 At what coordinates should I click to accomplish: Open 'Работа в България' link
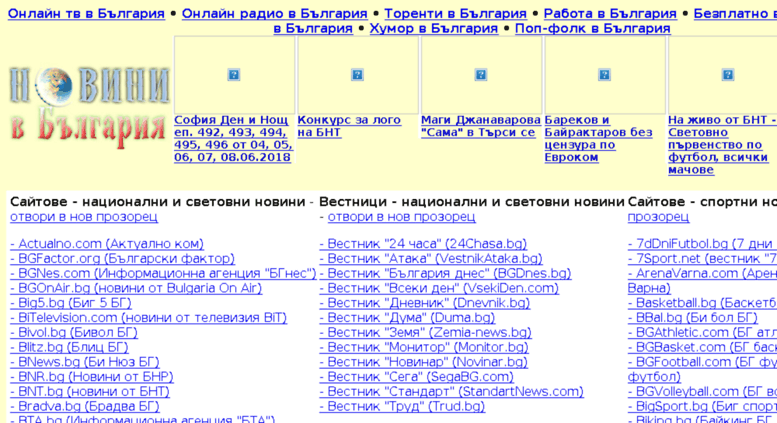[x=610, y=13]
